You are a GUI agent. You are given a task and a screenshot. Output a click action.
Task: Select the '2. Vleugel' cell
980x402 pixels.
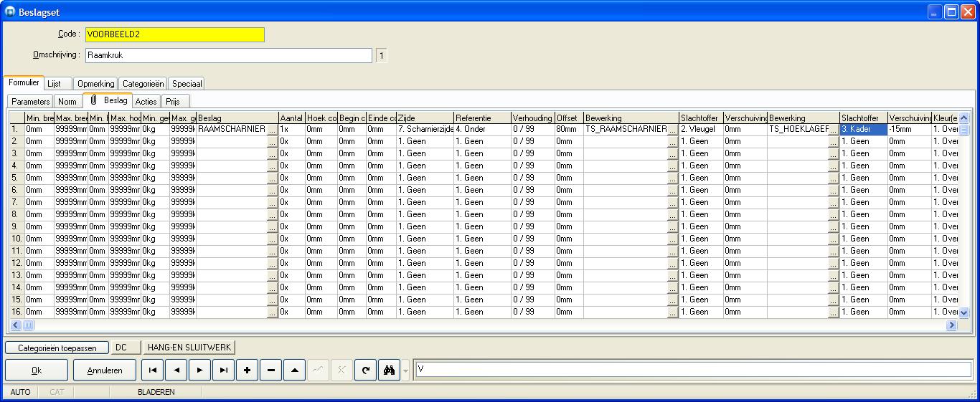click(x=701, y=130)
